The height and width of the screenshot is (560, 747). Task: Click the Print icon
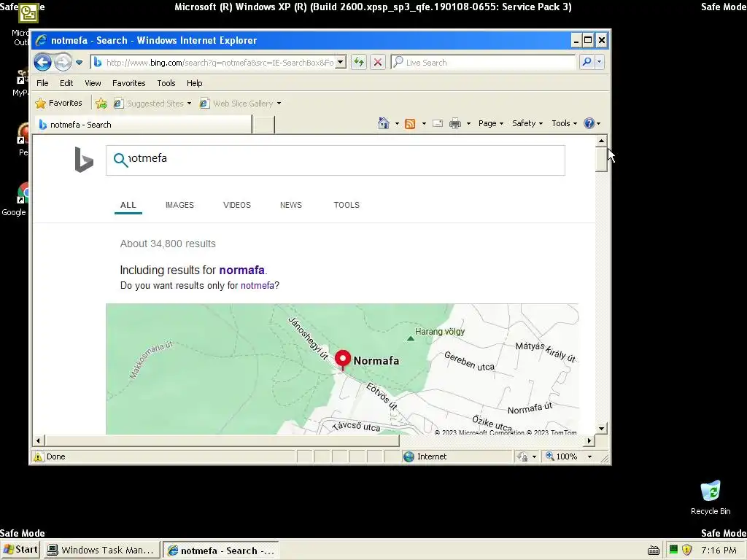pyautogui.click(x=455, y=124)
